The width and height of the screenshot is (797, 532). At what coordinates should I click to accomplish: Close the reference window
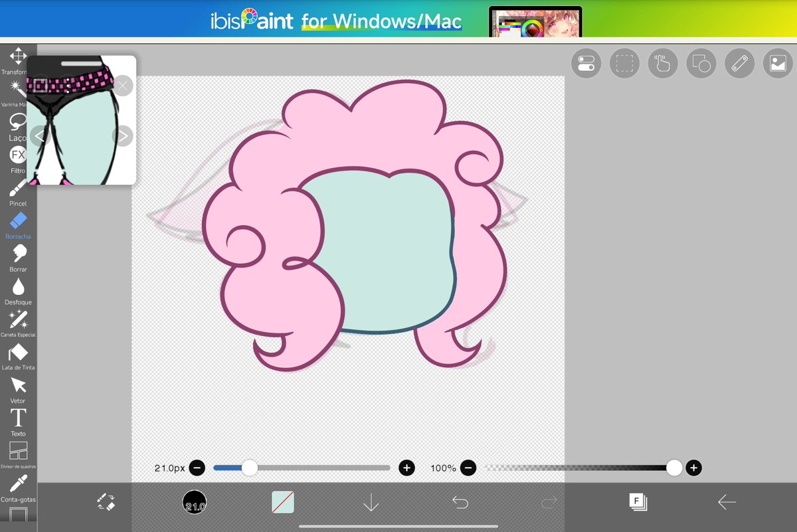123,85
